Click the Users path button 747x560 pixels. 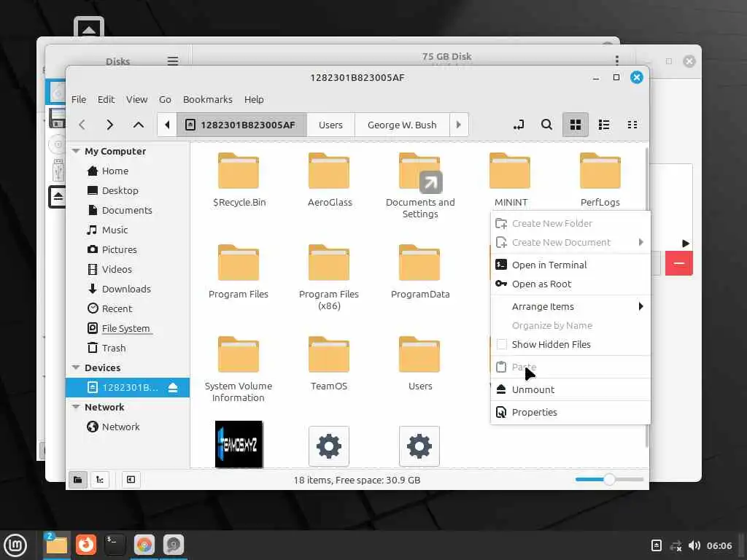330,125
